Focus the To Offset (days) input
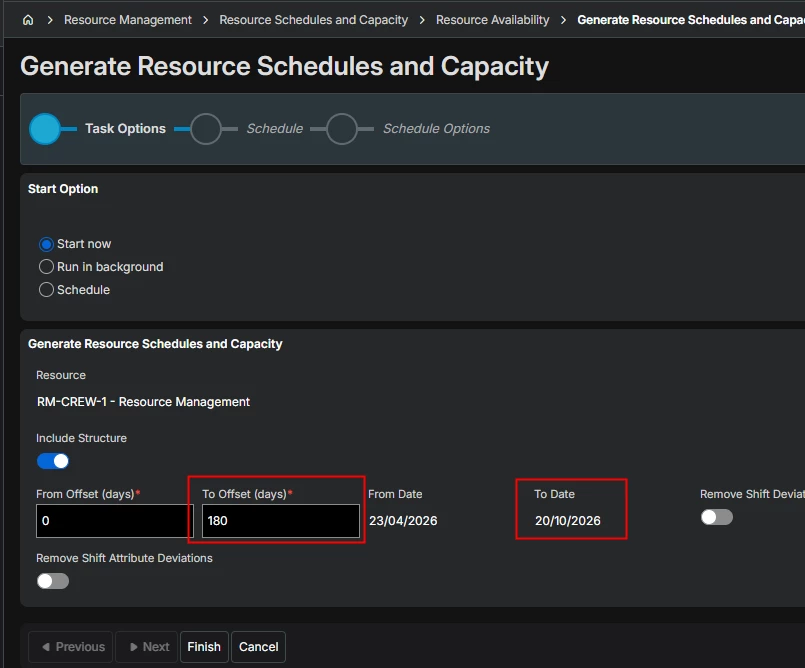The height and width of the screenshot is (668, 805). (280, 521)
